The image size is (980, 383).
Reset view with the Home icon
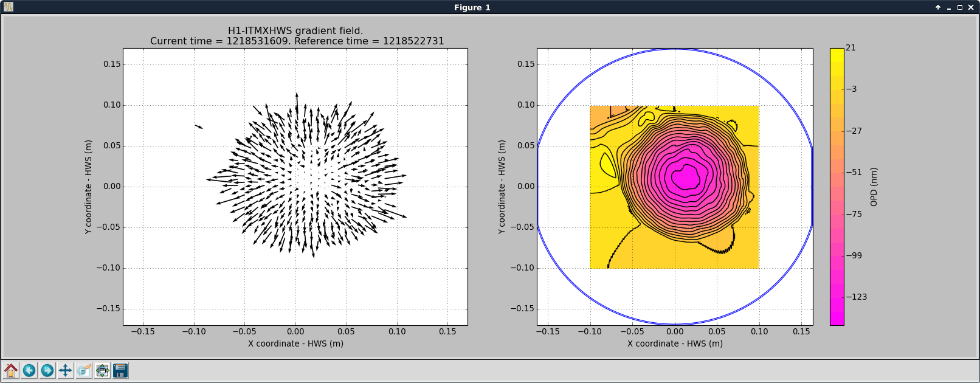pos(11,370)
